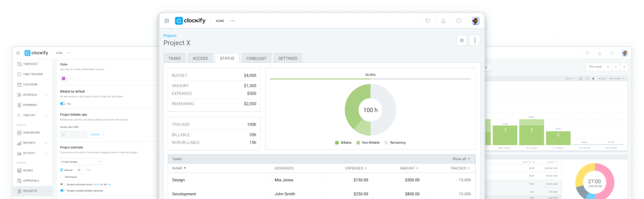Toggle Budget estimates reset switch

[62, 184]
